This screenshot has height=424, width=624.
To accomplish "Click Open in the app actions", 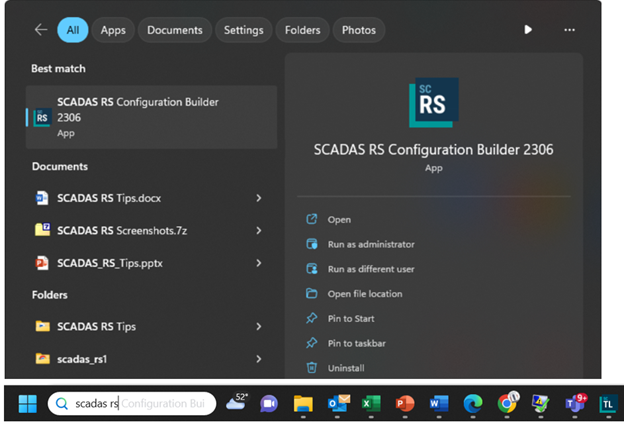I will coord(339,220).
